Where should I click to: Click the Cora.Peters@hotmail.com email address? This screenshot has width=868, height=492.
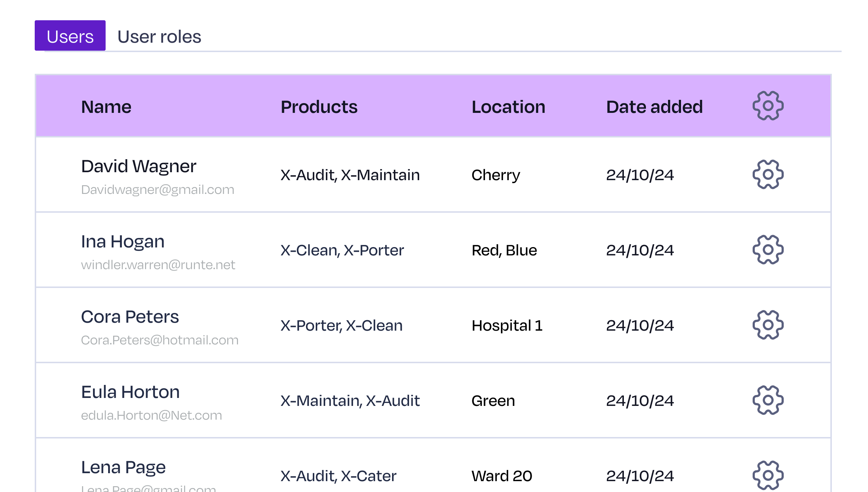(x=159, y=340)
